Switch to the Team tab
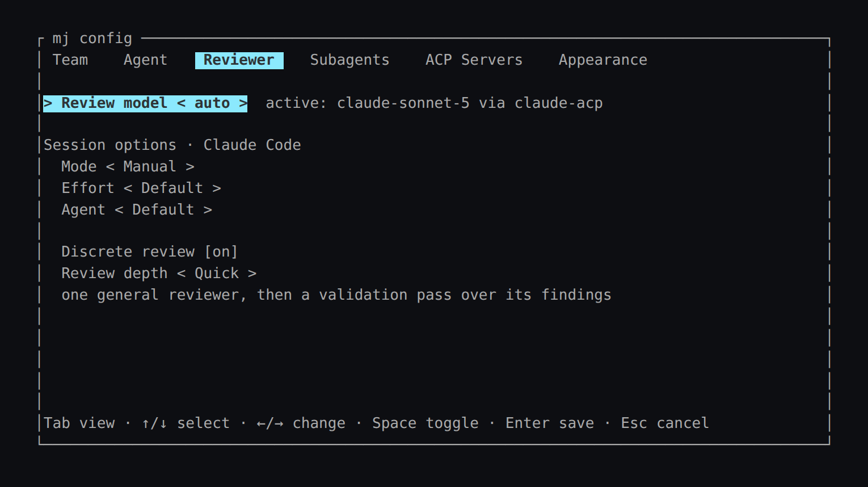This screenshot has height=487, width=868. click(70, 60)
